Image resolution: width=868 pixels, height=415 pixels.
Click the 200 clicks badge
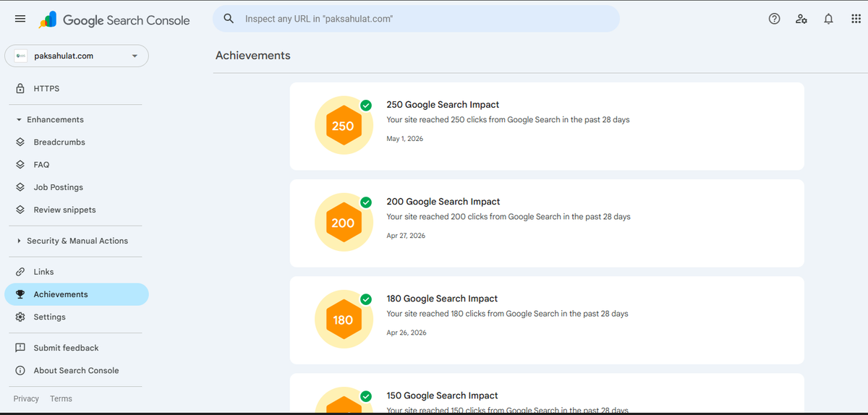click(343, 223)
